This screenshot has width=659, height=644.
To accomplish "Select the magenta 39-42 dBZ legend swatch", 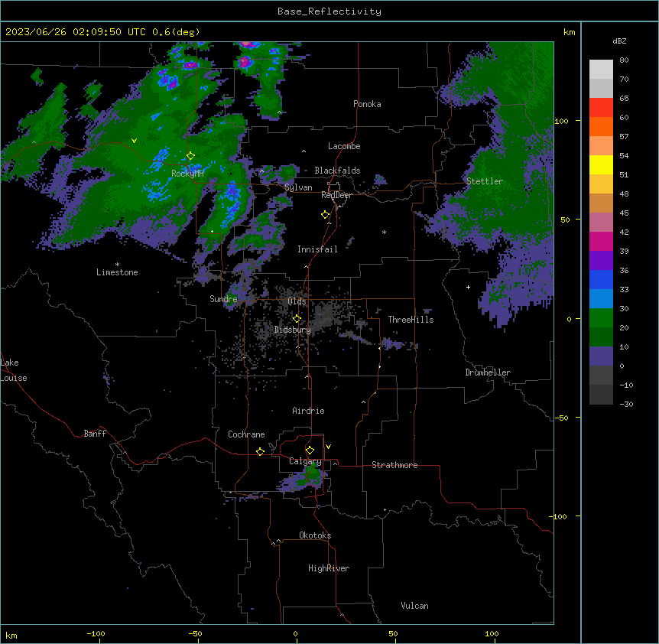I will click(x=601, y=241).
